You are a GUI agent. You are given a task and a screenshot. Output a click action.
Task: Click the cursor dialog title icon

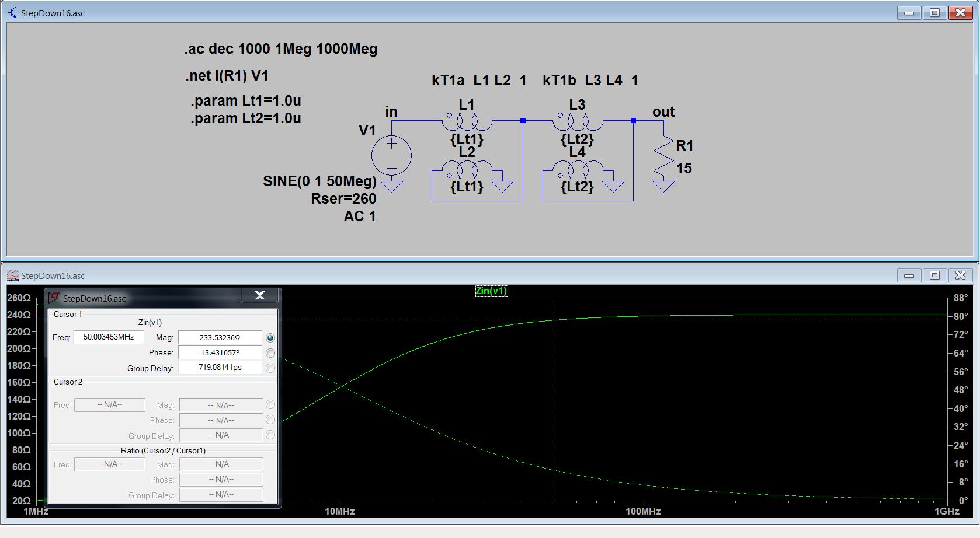point(54,298)
